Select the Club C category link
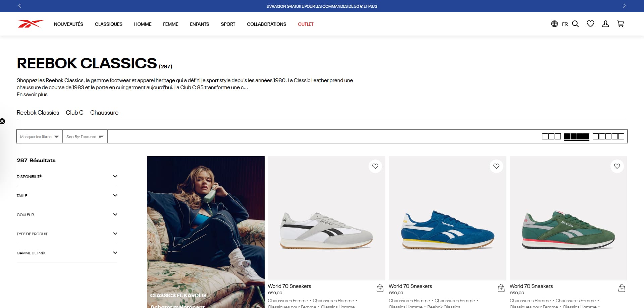 (x=74, y=113)
